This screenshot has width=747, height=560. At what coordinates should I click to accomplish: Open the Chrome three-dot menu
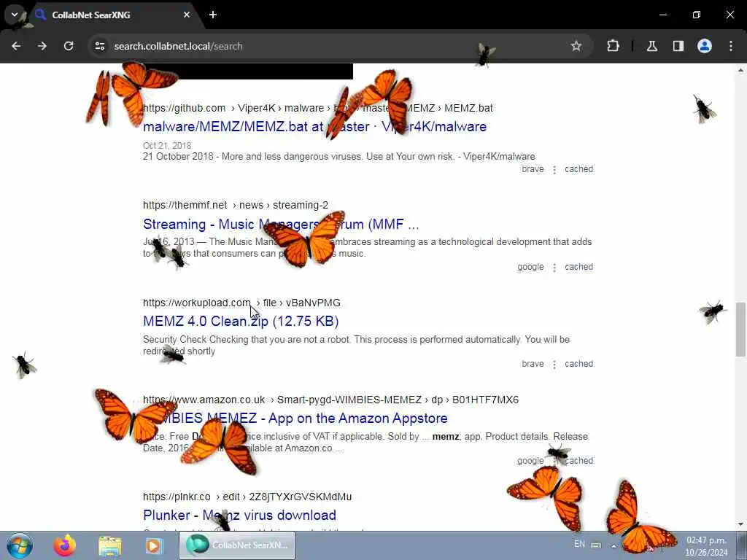(731, 46)
